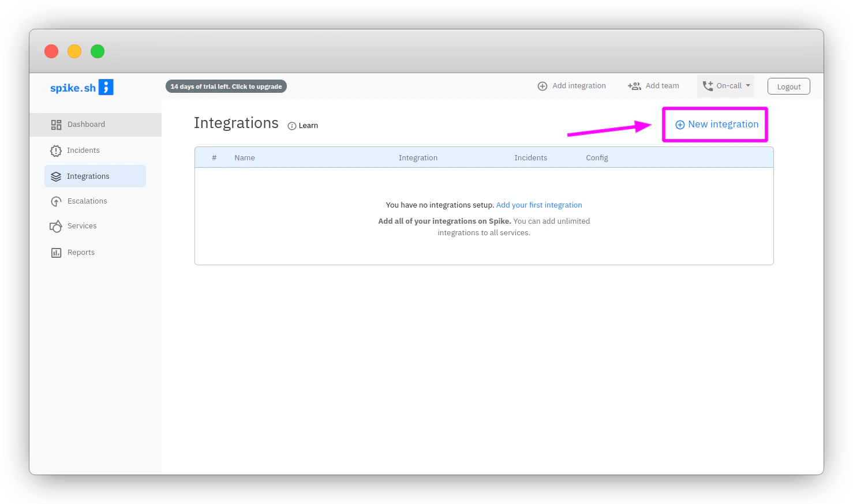Open the New integration dialog
The width and height of the screenshot is (853, 504).
715,124
